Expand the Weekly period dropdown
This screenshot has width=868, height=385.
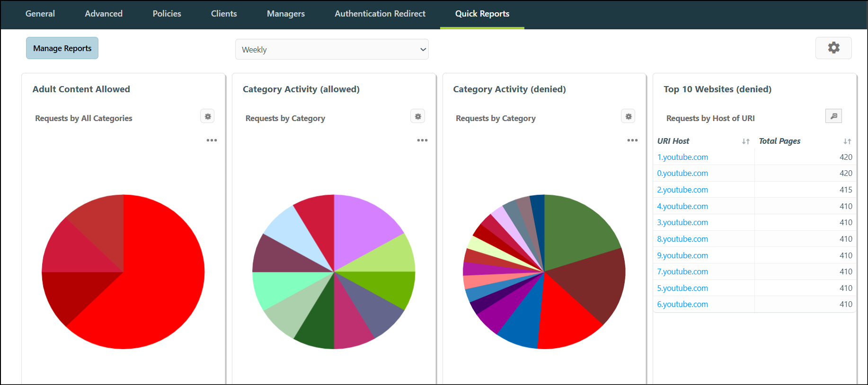point(332,49)
